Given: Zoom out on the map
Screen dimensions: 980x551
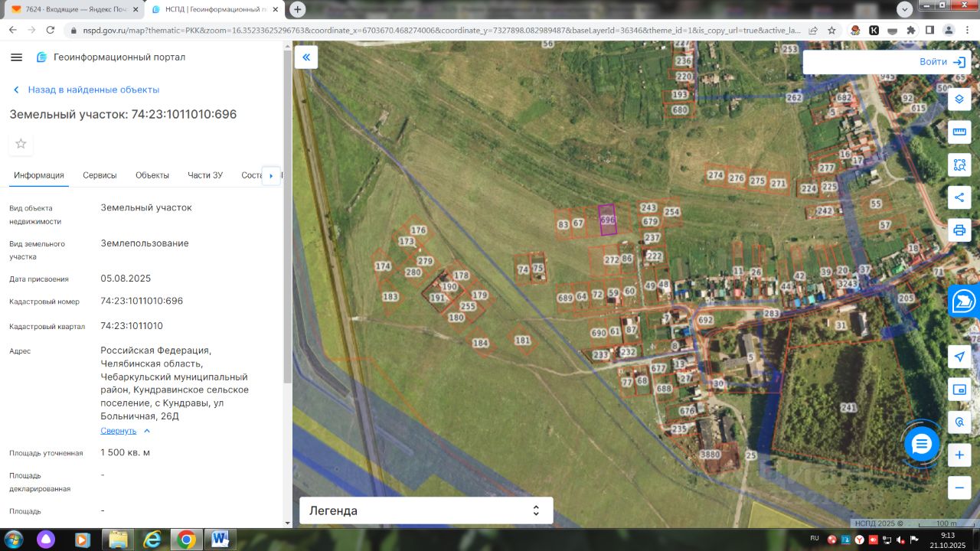Looking at the screenshot, I should click(x=959, y=487).
